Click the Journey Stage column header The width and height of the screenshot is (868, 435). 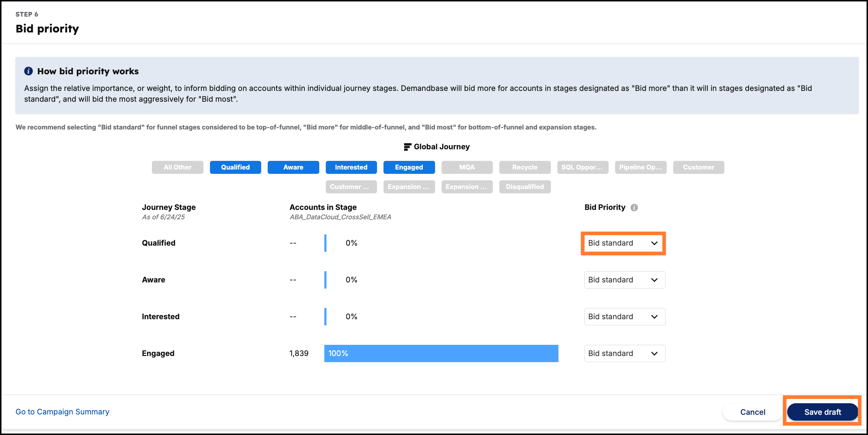169,207
